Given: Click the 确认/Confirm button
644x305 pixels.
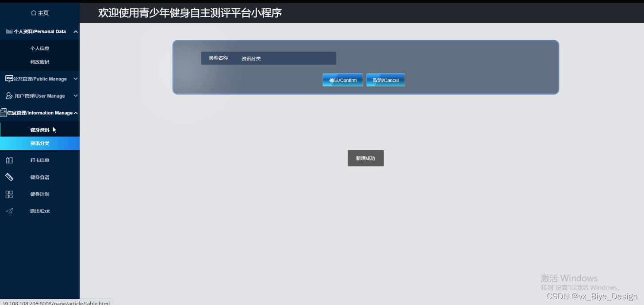Looking at the screenshot, I should click(343, 80).
